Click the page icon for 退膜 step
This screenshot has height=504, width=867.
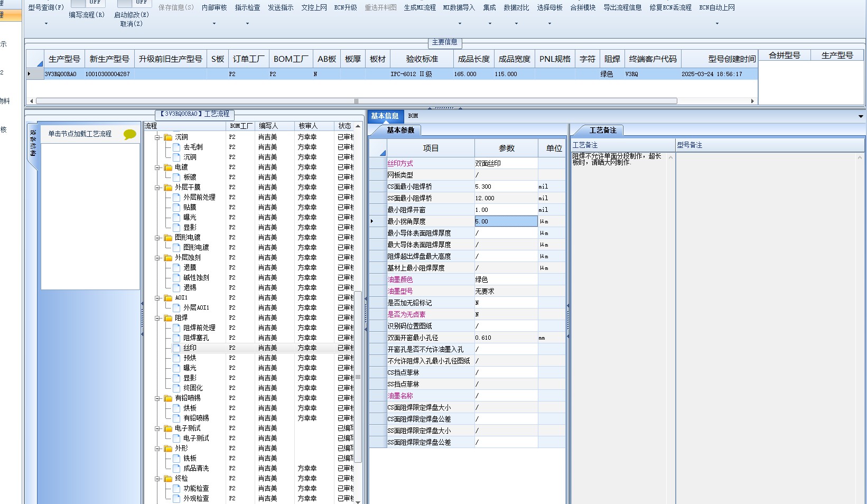[x=176, y=268]
